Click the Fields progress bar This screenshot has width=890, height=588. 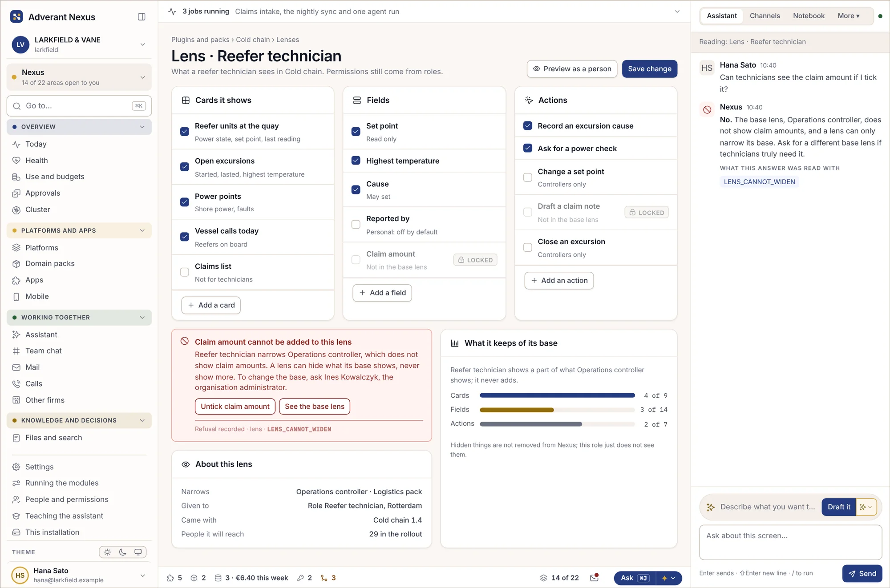[557, 410]
